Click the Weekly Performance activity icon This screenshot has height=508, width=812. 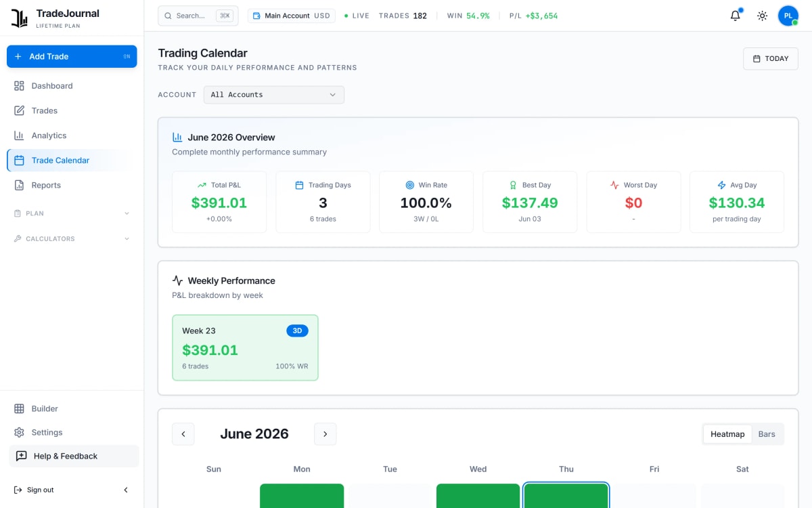tap(177, 280)
